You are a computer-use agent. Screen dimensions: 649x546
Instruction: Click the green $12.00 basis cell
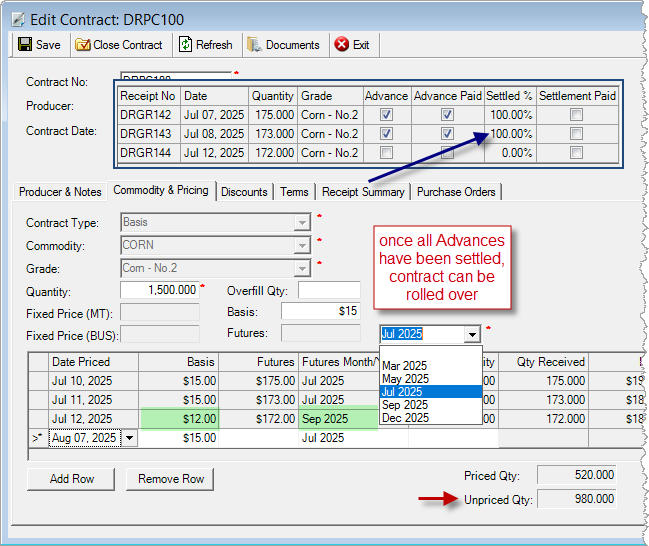pyautogui.click(x=179, y=419)
